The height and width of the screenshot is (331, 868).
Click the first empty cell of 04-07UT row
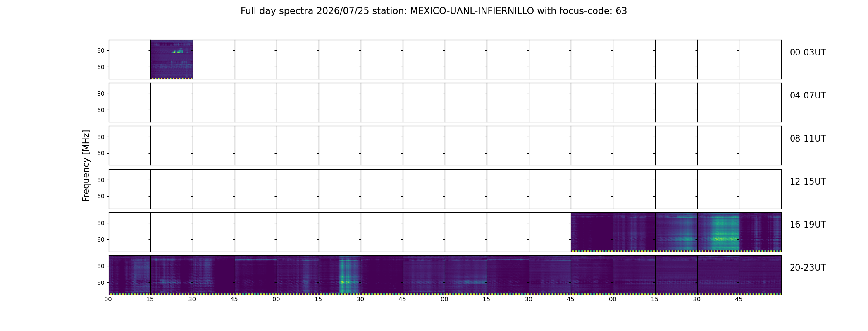130,103
